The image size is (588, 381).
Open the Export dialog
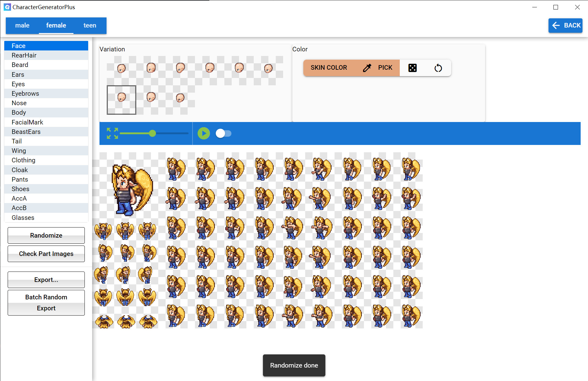(x=46, y=279)
